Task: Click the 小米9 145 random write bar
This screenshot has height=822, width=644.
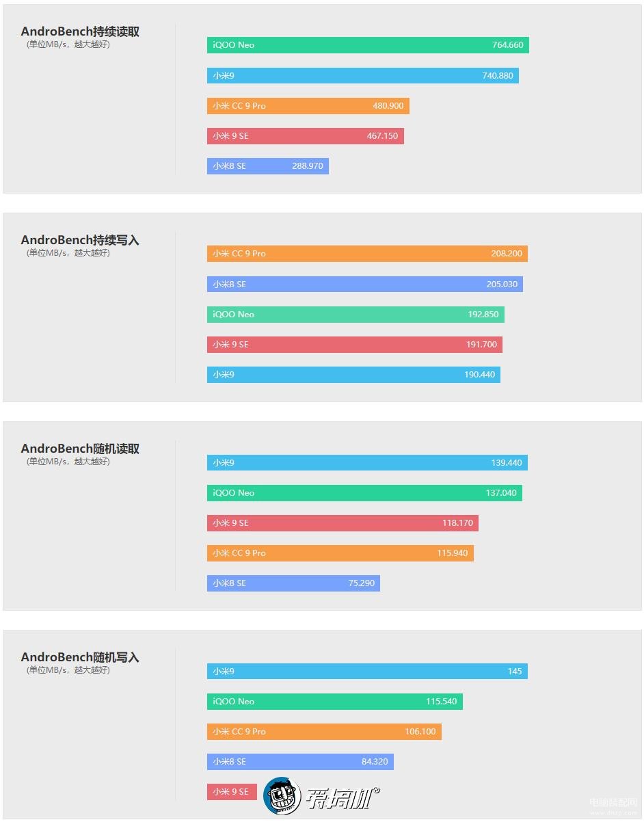Action: click(367, 672)
